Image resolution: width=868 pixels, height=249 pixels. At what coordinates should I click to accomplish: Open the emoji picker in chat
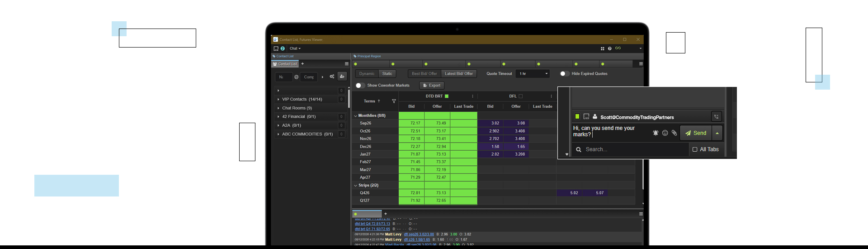665,133
